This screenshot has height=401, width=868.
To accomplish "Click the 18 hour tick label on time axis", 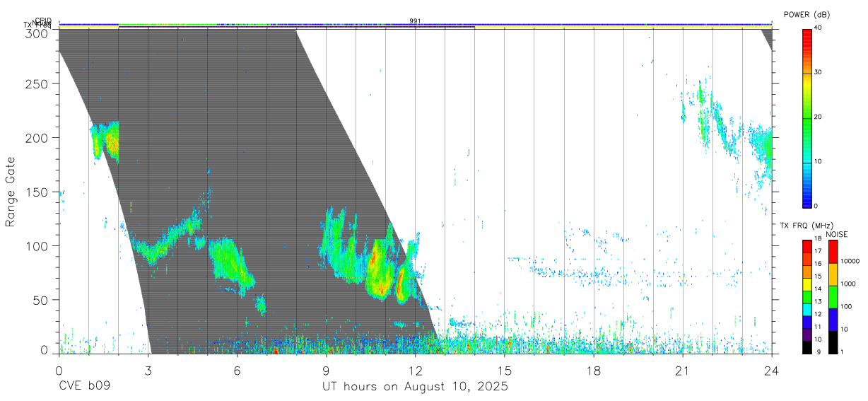I will (x=593, y=371).
